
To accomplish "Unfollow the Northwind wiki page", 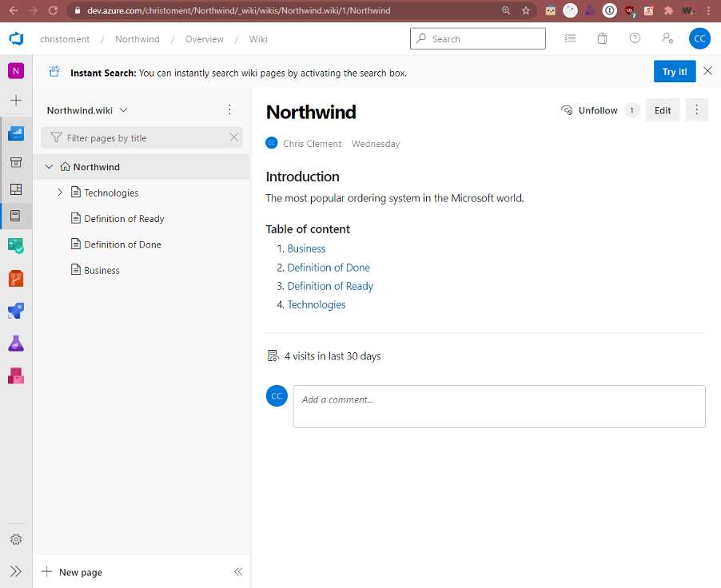I will [x=590, y=110].
